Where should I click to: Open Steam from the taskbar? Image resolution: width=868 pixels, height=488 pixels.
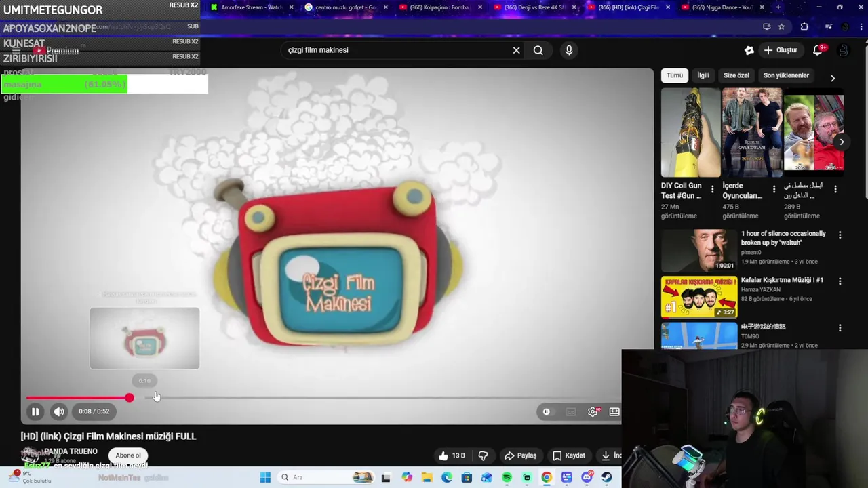[606, 477]
